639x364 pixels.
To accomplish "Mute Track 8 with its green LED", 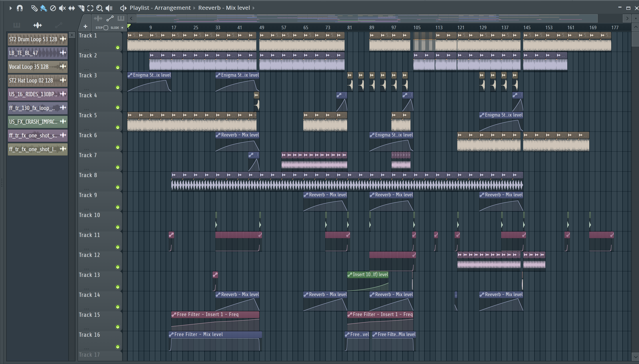I will pyautogui.click(x=118, y=187).
